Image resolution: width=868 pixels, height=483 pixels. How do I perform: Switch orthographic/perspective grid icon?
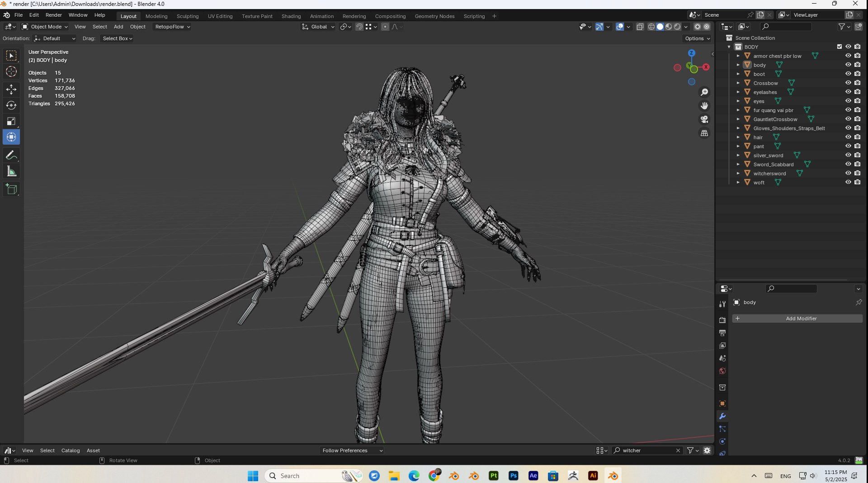[704, 133]
